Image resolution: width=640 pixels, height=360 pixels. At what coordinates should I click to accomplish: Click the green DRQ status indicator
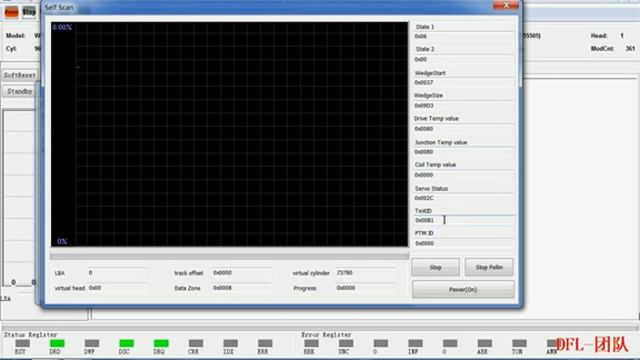161,344
